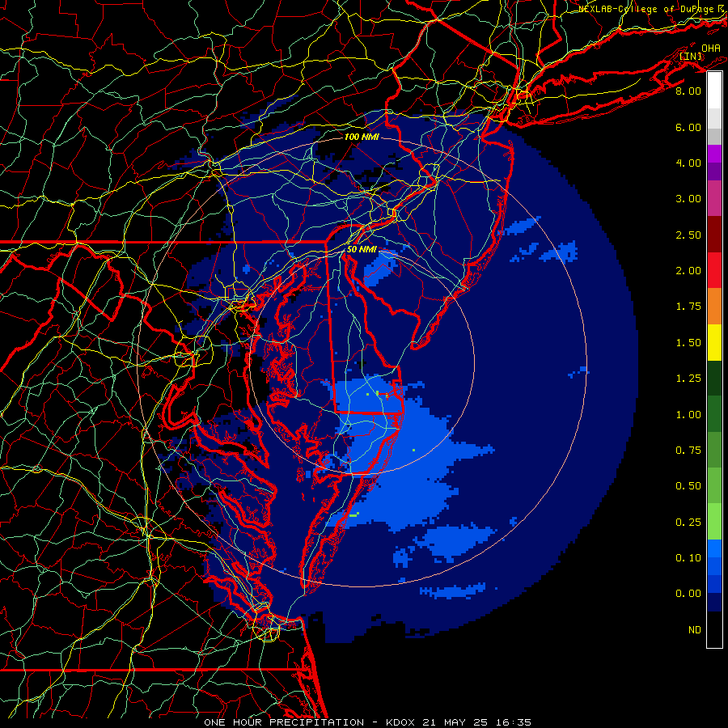
Task: Click the '1.00' legend value
Action: tap(688, 415)
